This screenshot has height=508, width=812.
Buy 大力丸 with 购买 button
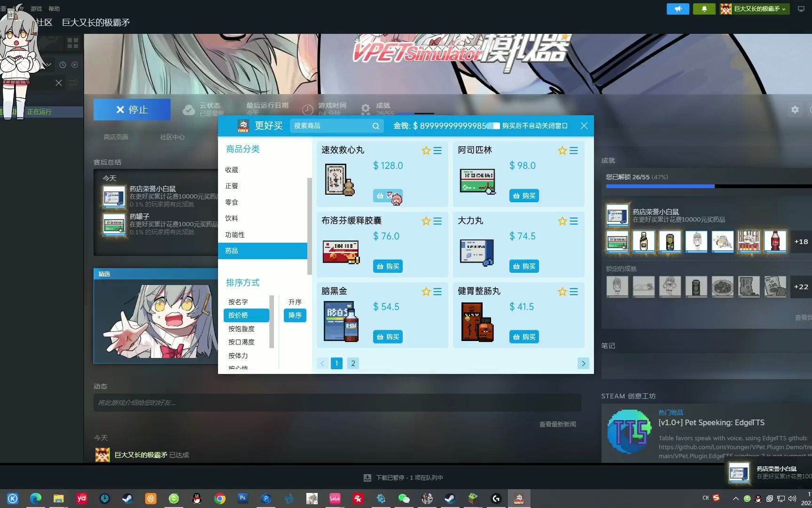524,266
